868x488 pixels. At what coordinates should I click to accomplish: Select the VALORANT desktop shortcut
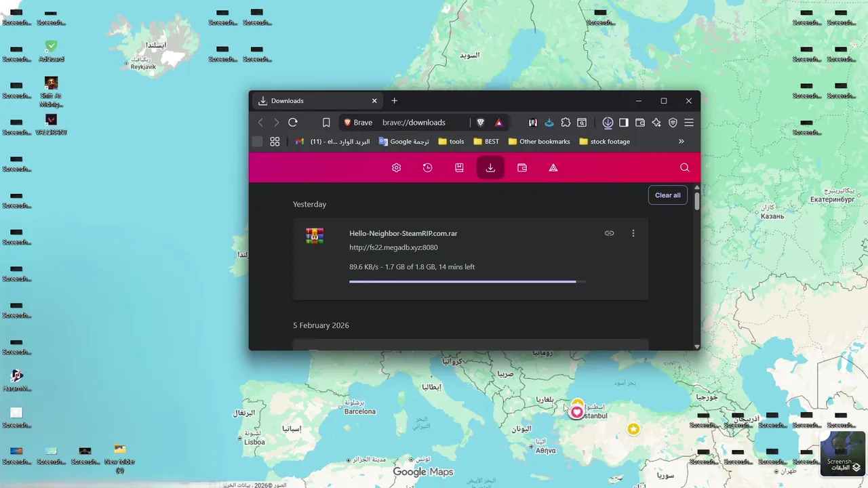click(x=51, y=124)
